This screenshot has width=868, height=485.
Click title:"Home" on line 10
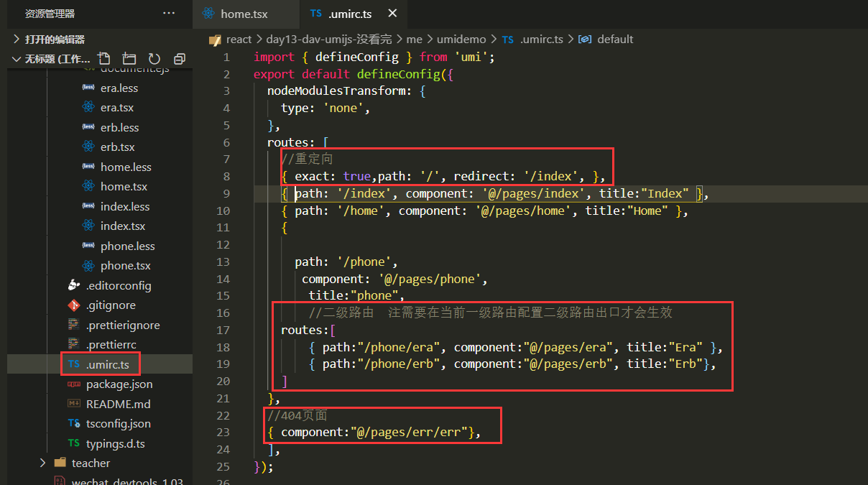click(x=627, y=211)
